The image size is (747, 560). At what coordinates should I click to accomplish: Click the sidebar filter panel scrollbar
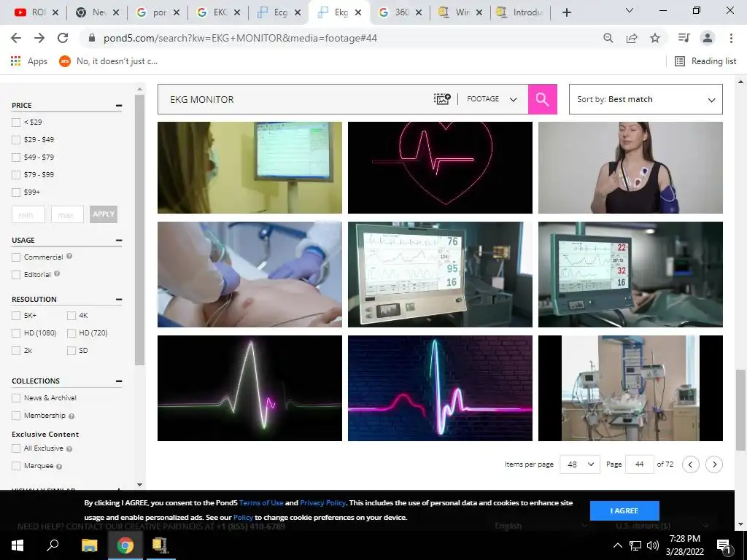point(139,230)
